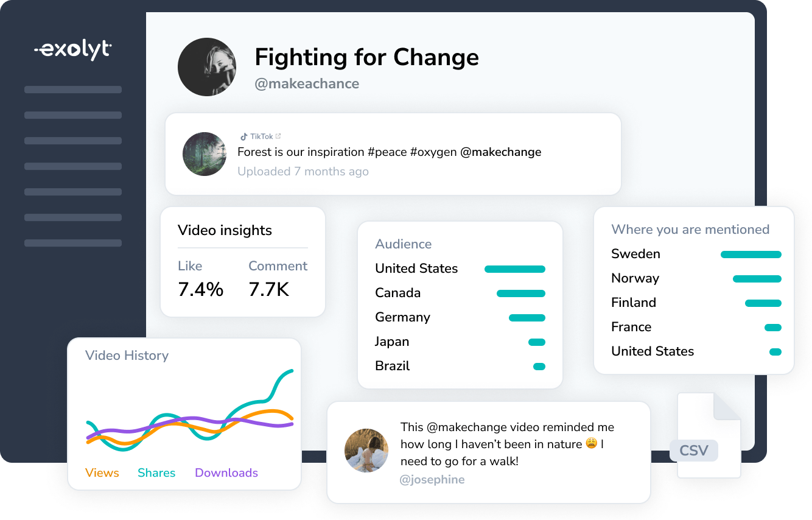Screen dimensions: 812x520
Task: Click the @makeachance profile handle
Action: coord(307,84)
